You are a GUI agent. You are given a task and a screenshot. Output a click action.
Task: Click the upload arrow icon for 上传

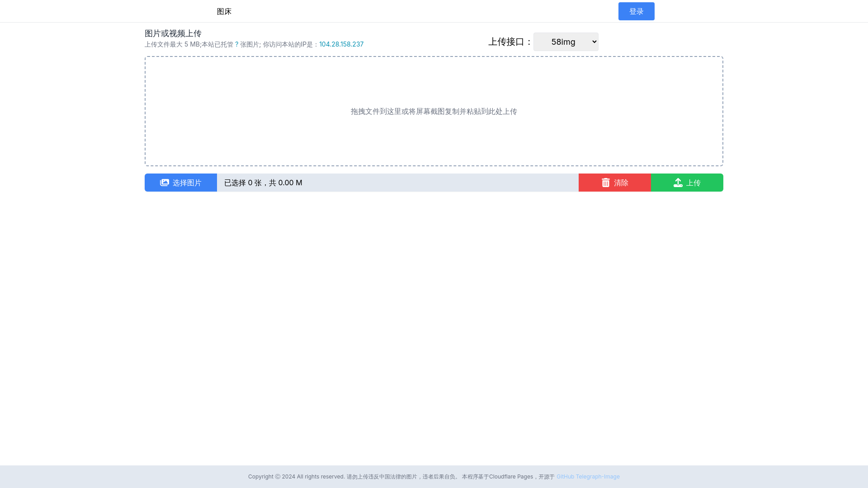[678, 183]
